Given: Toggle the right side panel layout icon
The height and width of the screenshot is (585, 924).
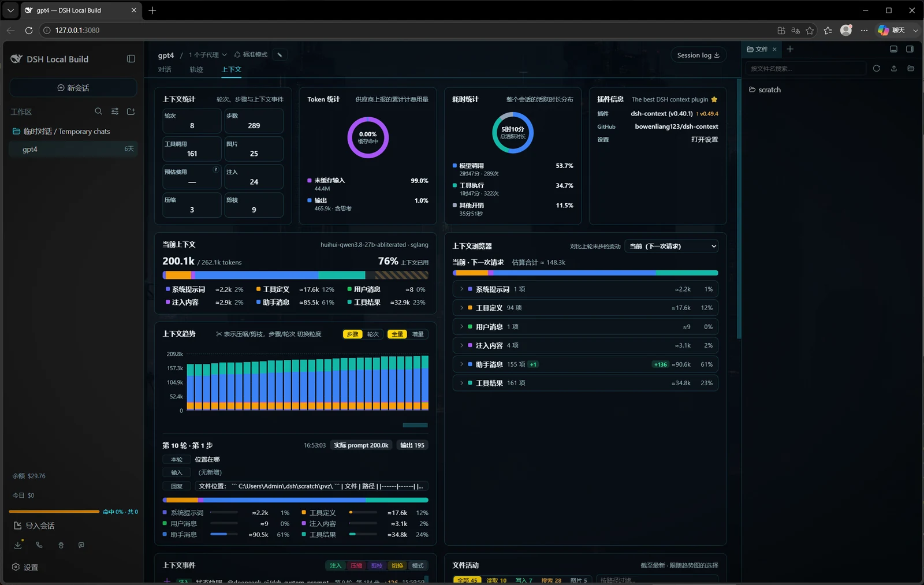Looking at the screenshot, I should 910,49.
